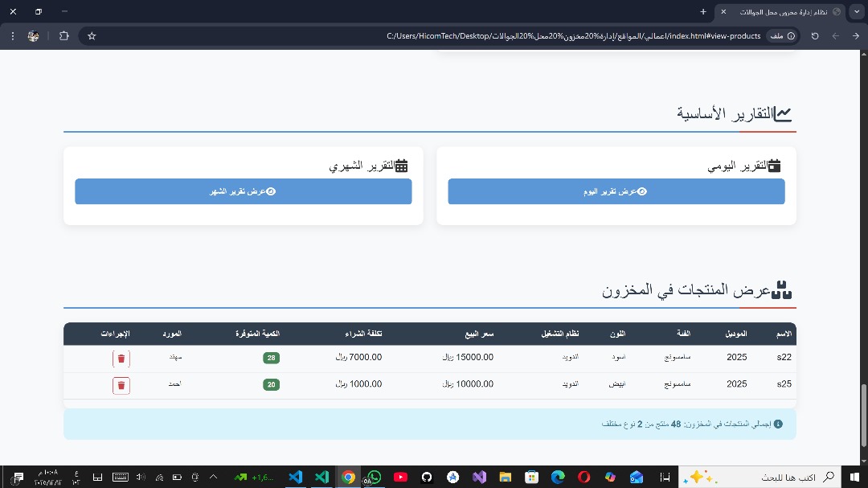This screenshot has width=868, height=488.
Task: Click the browser forward arrow
Action: coord(856,36)
